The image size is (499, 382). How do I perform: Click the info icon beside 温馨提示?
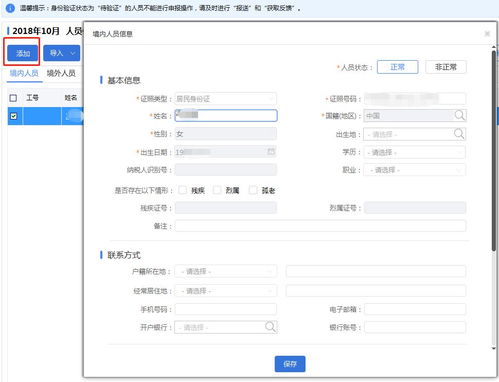pos(10,8)
